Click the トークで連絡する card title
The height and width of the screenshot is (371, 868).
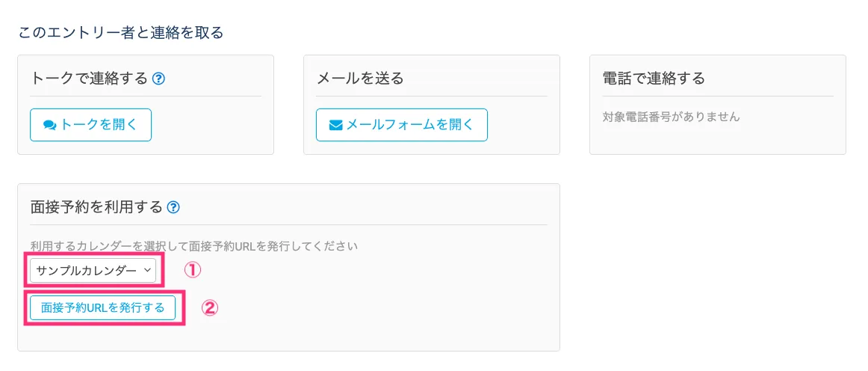pos(89,79)
